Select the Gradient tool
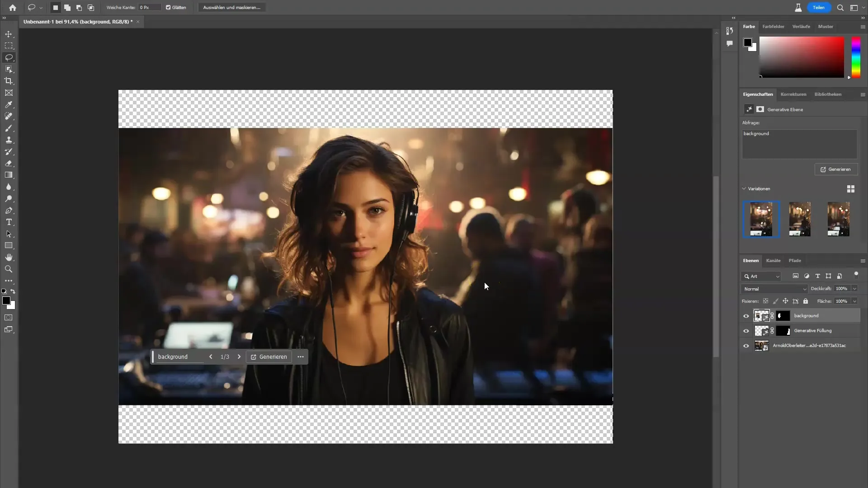 [x=9, y=175]
